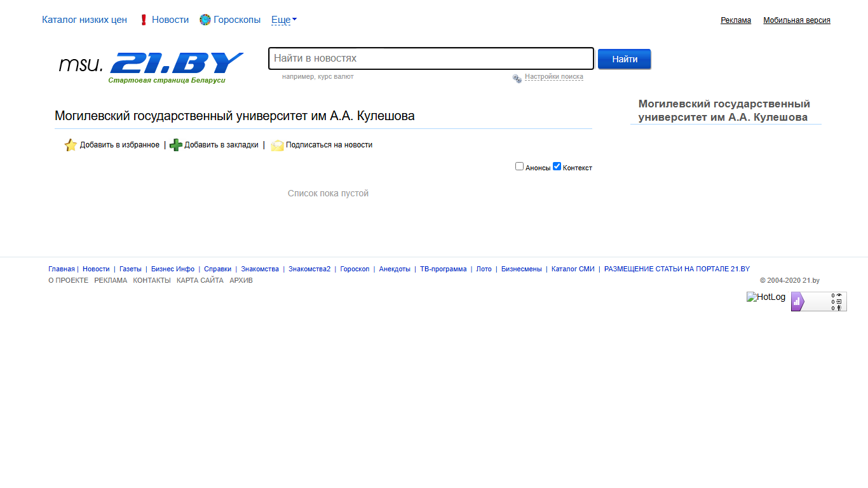The height and width of the screenshot is (488, 868).
Task: Open the РЕКЛАМА footer link
Action: pyautogui.click(x=111, y=281)
